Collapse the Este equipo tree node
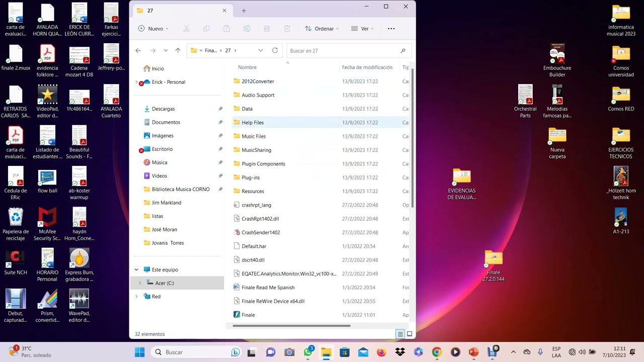 point(136,269)
